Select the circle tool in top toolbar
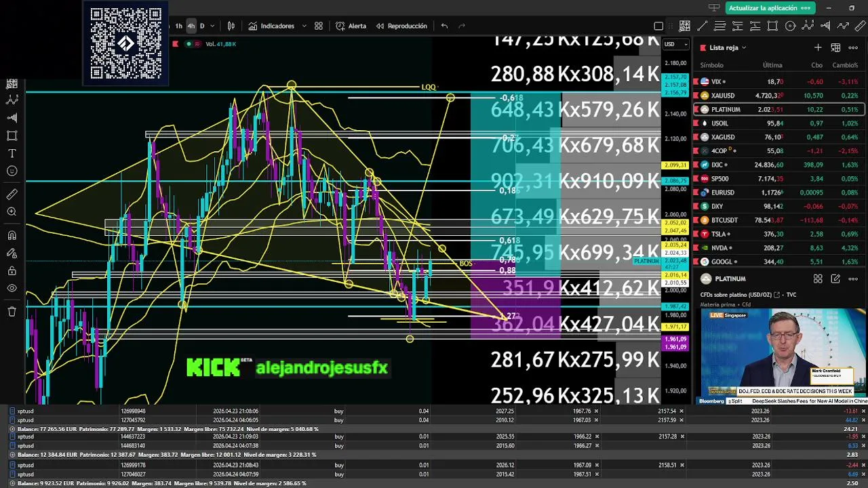Viewport: 868px width, 488px height. click(x=790, y=26)
